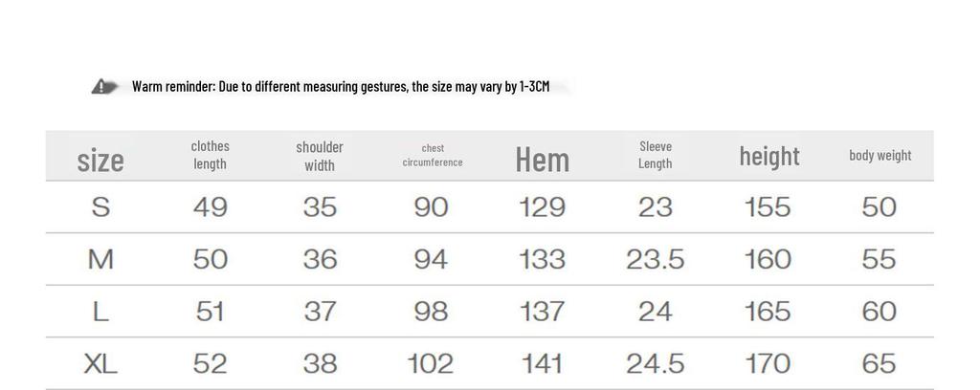
Task: Click the "clothes length" column header
Action: tap(210, 155)
